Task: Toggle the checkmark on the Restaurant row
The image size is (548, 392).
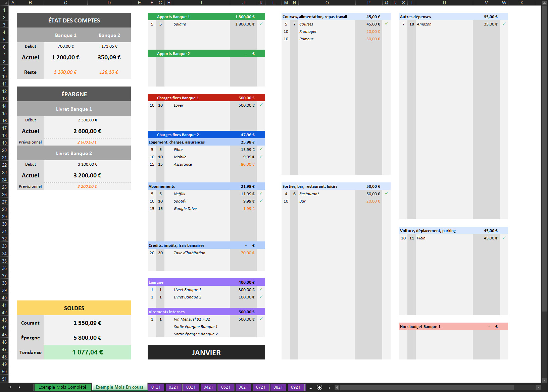Action: 387,193
